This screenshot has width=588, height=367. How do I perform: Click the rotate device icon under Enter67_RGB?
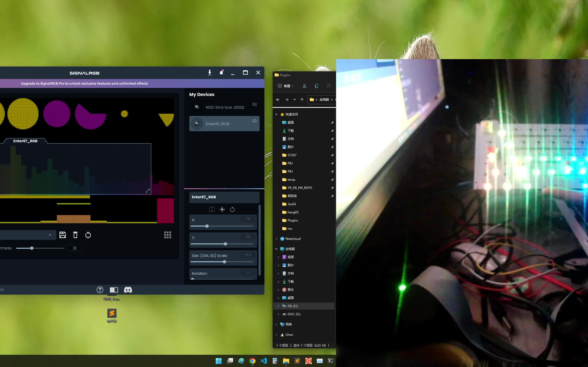[232, 209]
